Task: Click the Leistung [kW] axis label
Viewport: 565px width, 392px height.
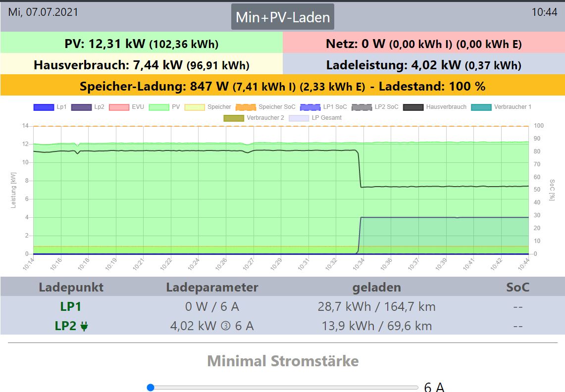Action: coord(13,190)
